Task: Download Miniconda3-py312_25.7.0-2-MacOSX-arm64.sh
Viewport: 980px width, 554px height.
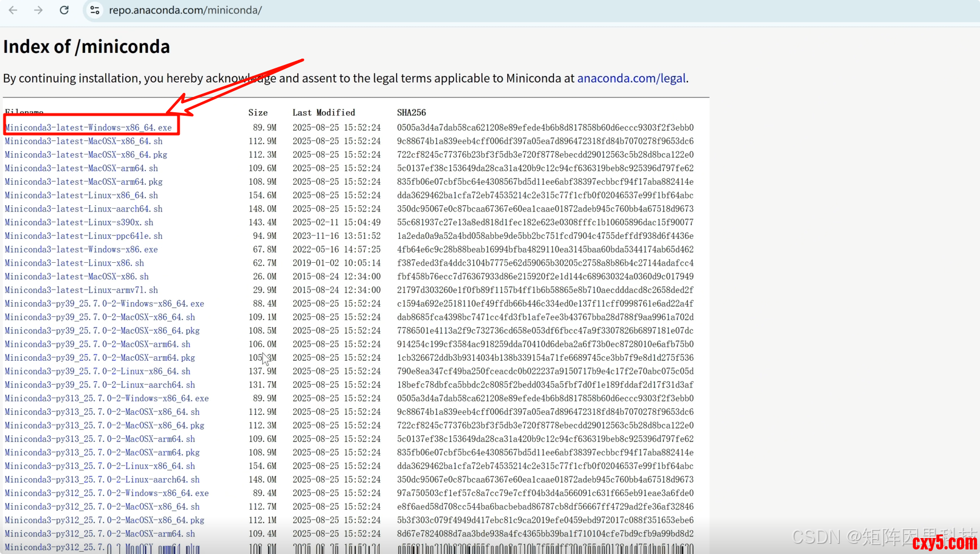Action: 100,534
